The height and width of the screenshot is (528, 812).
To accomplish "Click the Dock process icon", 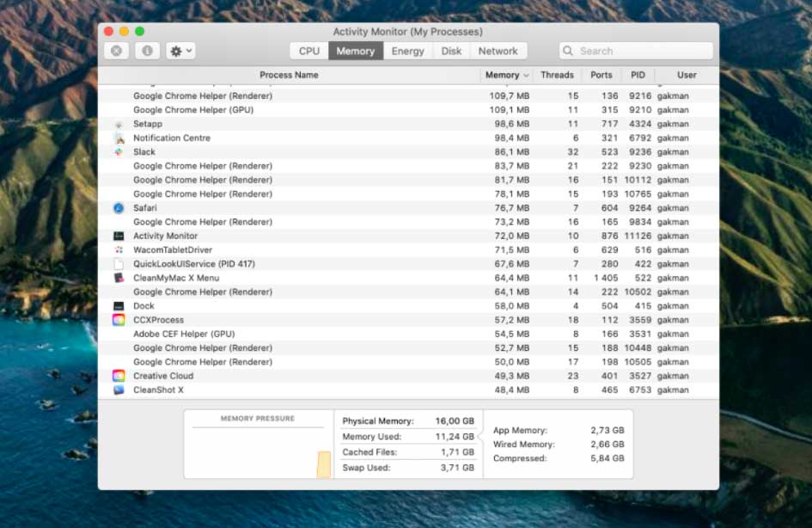I will coord(119,306).
